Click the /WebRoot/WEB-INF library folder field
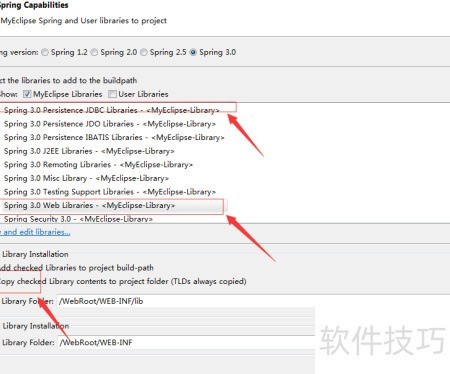450x374 pixels. 185,342
